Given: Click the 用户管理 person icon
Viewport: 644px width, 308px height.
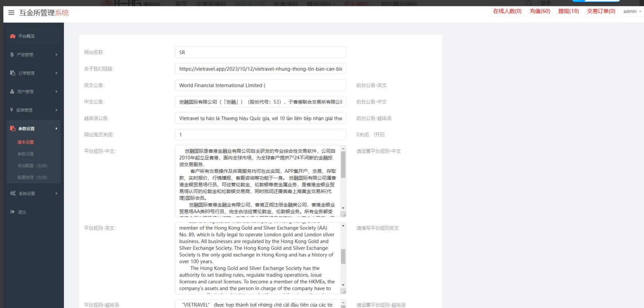Looking at the screenshot, I should 12,91.
